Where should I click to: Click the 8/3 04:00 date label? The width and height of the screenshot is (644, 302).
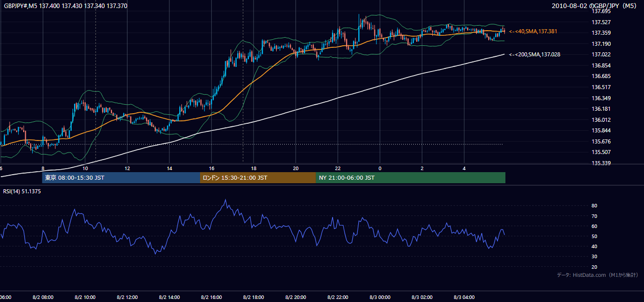click(x=464, y=297)
